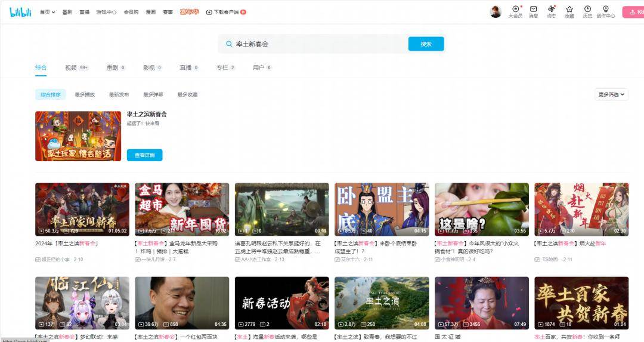The width and height of the screenshot is (644, 342).
Task: Click the blue 搜索 search button
Action: [426, 44]
